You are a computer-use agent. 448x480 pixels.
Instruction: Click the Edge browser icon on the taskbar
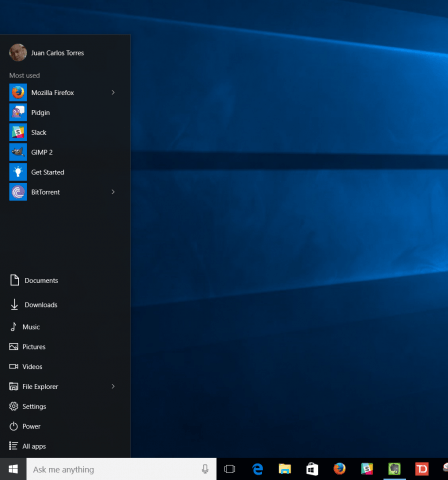pos(257,469)
